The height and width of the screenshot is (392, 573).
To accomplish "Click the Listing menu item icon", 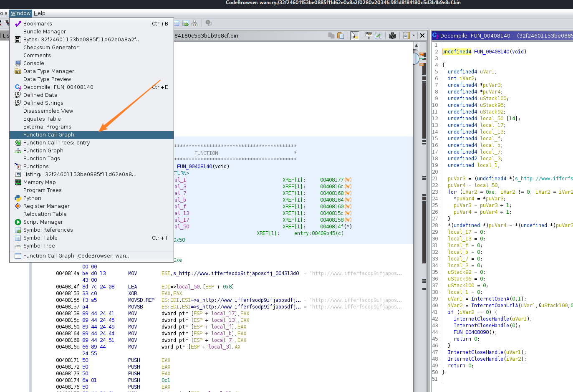I will pyautogui.click(x=18, y=175).
